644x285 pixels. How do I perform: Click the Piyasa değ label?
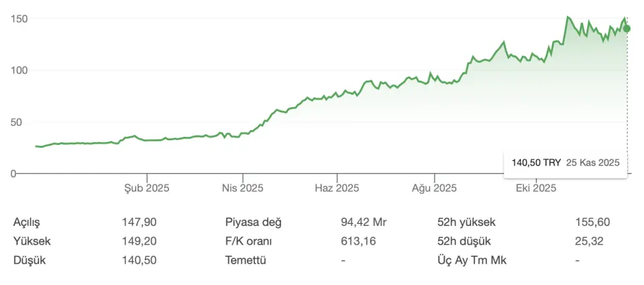254,222
